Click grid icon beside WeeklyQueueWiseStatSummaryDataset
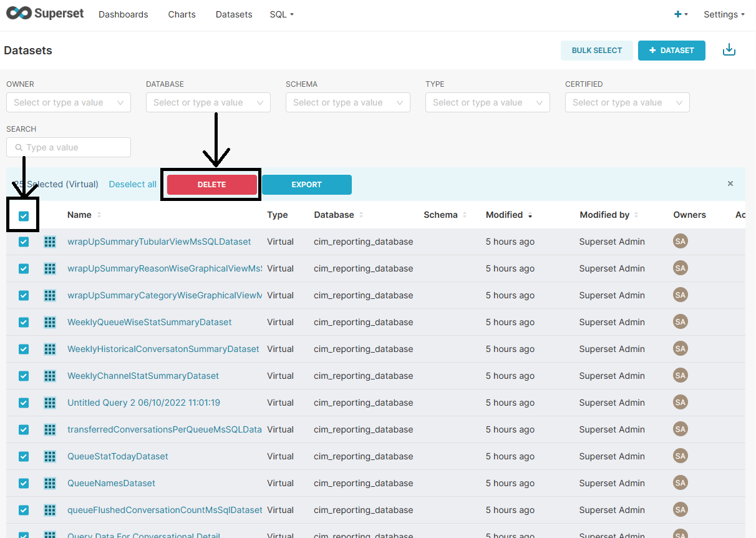The width and height of the screenshot is (756, 538). [x=50, y=322]
